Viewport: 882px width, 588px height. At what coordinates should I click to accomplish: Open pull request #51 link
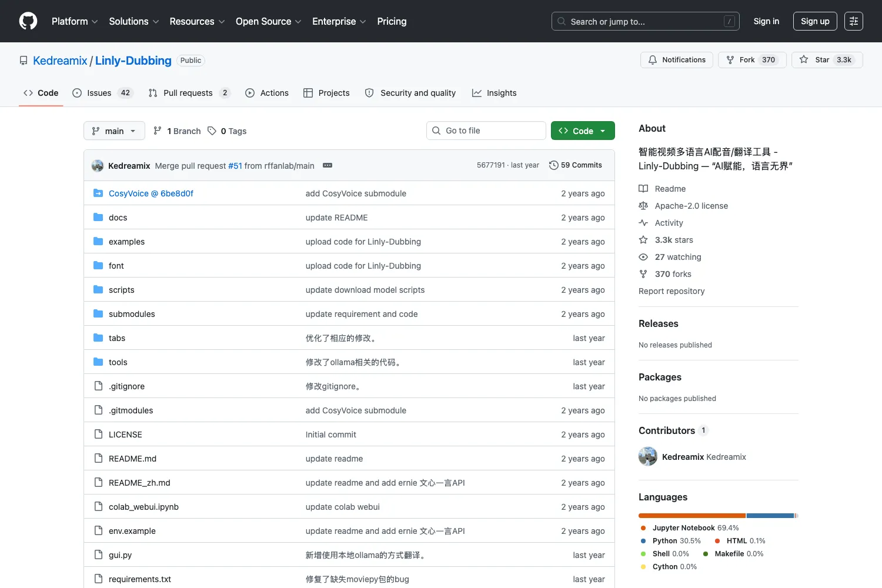click(x=235, y=166)
